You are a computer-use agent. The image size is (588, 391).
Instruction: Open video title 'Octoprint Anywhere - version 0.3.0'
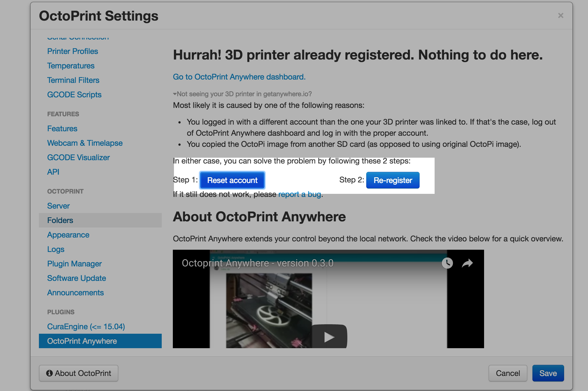pos(258,263)
